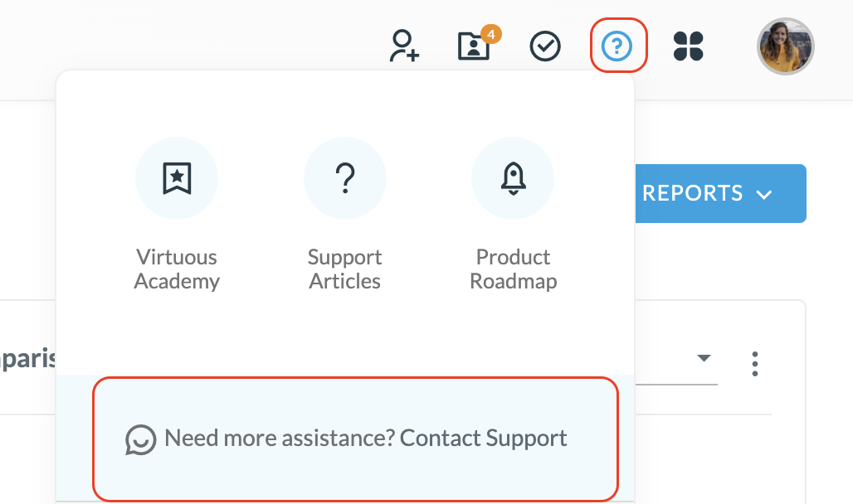Click the help question mark icon
The width and height of the screenshot is (853, 504).
tap(618, 46)
